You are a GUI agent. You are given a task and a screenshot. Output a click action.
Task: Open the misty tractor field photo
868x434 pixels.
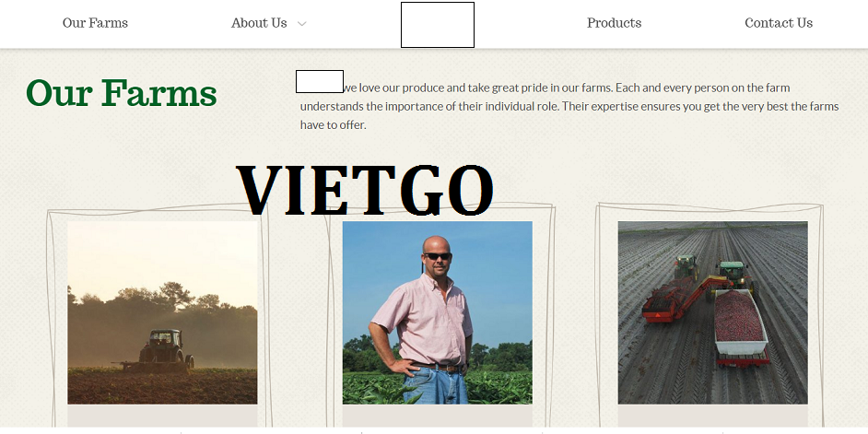162,312
